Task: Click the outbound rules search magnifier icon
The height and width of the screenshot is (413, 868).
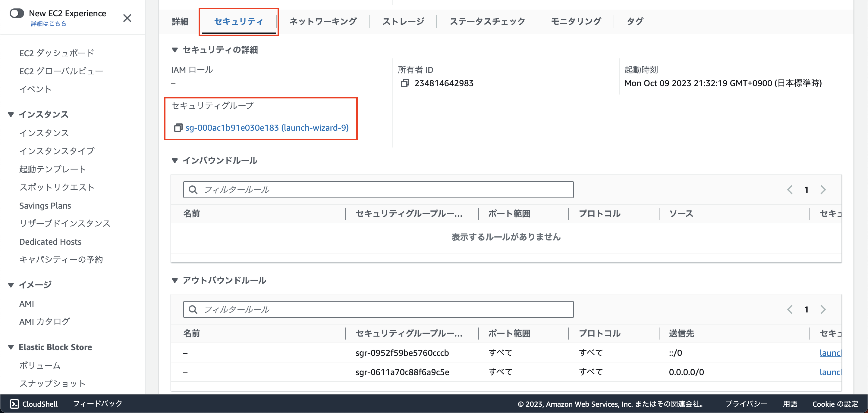Action: click(x=193, y=309)
